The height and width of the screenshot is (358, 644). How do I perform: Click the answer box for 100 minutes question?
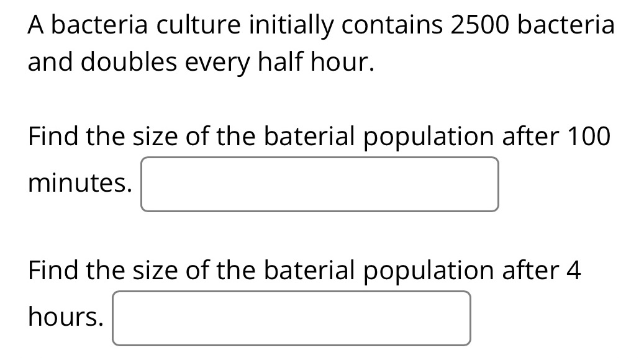(319, 184)
